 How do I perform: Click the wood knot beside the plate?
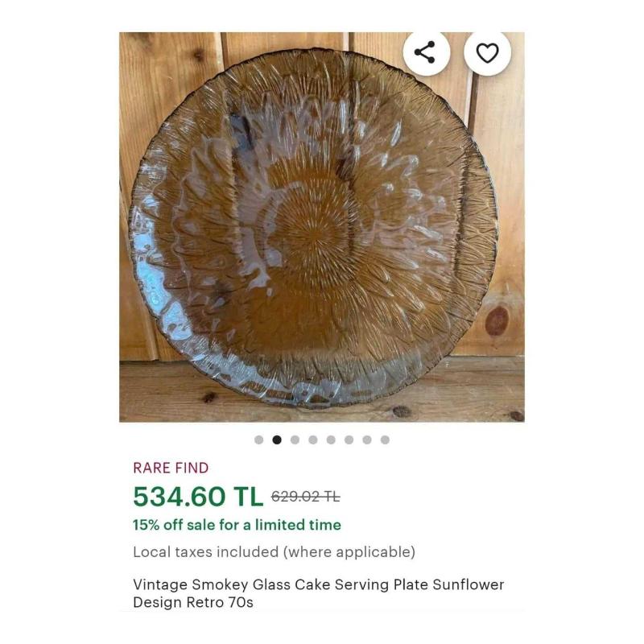497,320
